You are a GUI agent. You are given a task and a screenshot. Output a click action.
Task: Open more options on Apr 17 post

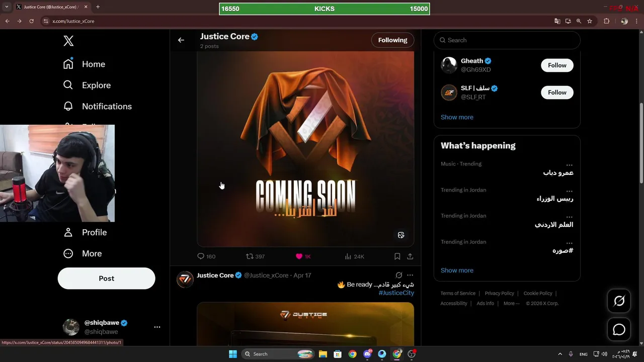tap(410, 275)
